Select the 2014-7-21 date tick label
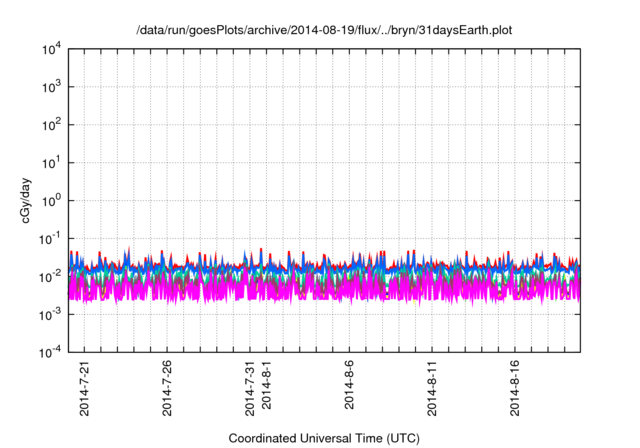 [84, 389]
